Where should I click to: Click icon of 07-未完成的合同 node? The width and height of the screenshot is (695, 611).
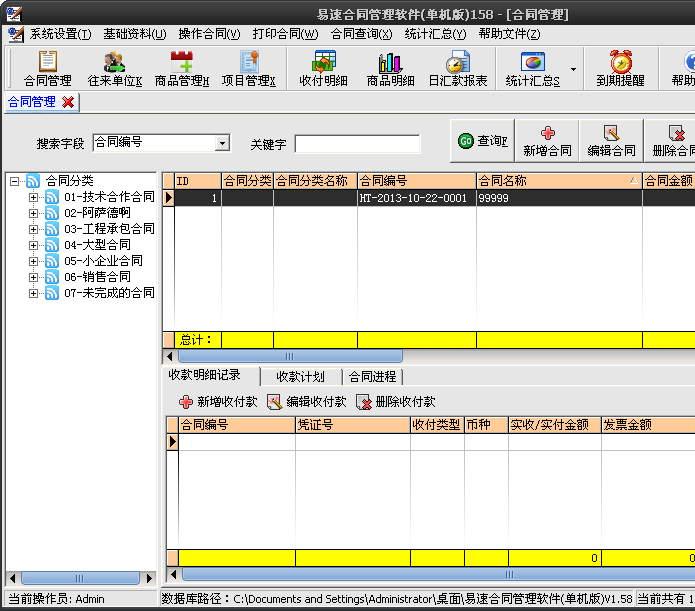pos(52,293)
